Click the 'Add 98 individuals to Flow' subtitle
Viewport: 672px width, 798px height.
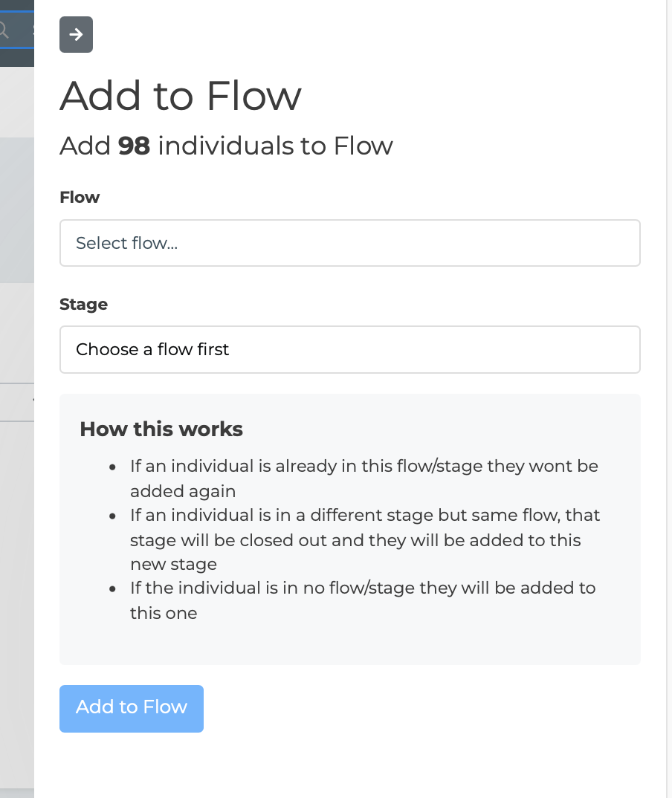[x=226, y=146]
